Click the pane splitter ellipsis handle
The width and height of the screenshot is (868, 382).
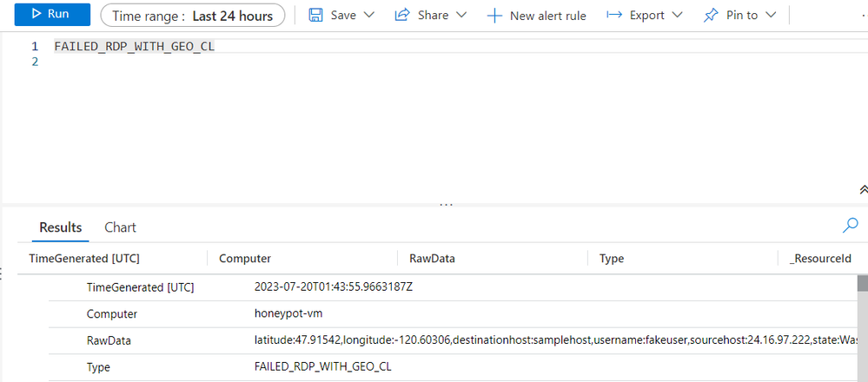click(447, 204)
